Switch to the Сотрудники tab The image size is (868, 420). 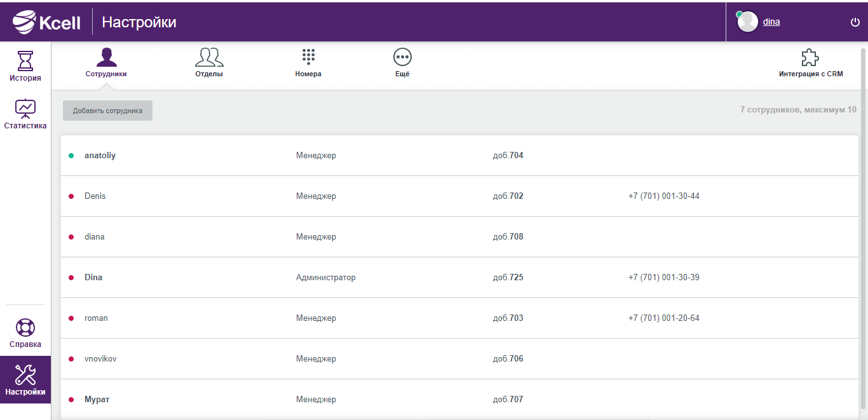click(106, 62)
